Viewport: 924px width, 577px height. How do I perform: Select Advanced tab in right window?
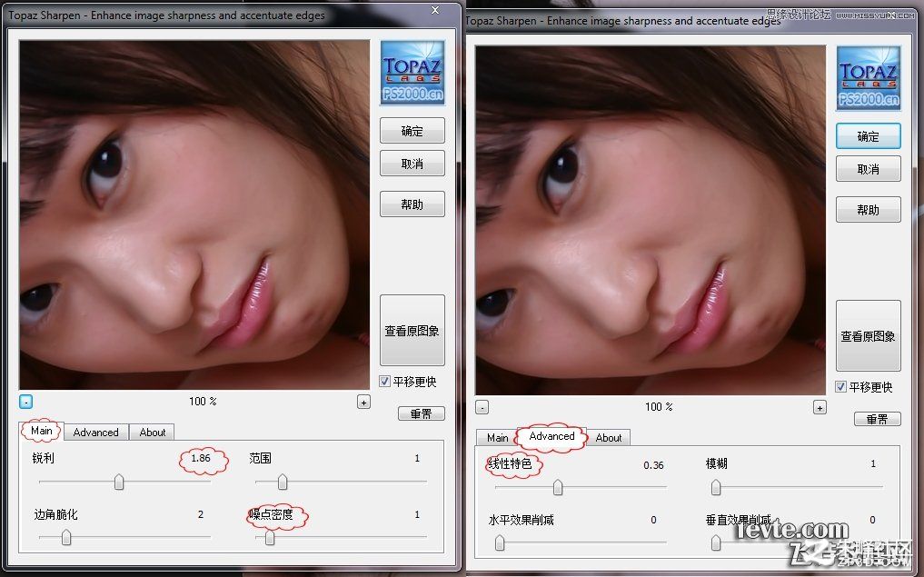551,436
